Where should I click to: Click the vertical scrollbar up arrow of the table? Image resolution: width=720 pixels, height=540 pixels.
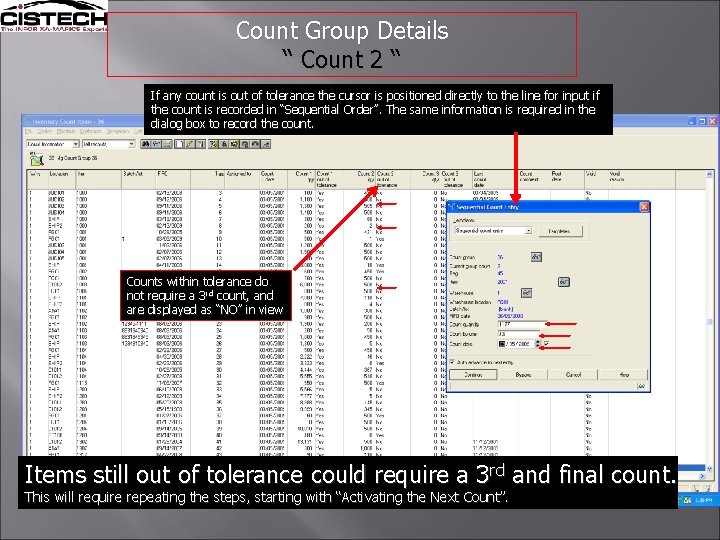tap(709, 174)
